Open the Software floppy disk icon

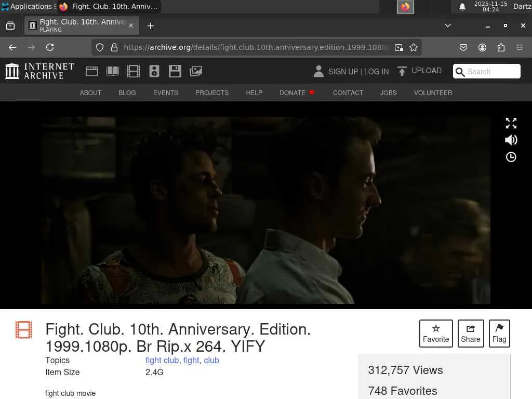[175, 71]
